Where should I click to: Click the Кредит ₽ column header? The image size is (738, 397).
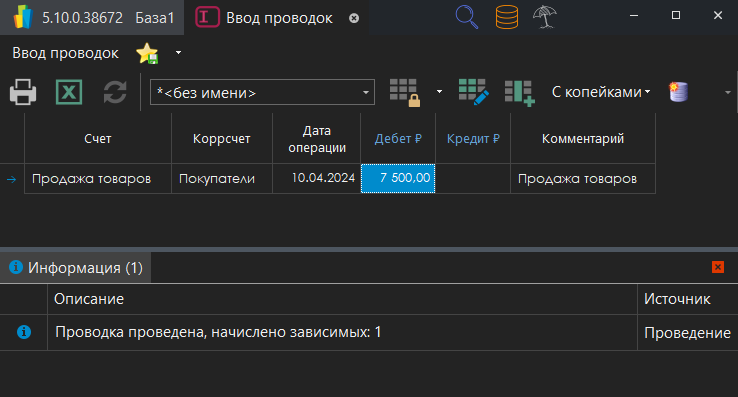coord(473,138)
